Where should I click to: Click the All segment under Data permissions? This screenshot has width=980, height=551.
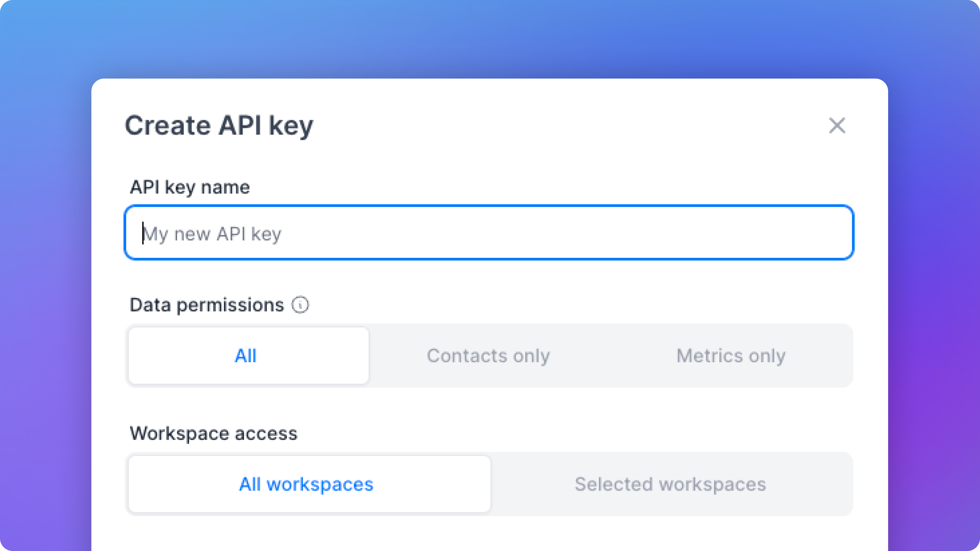[246, 355]
